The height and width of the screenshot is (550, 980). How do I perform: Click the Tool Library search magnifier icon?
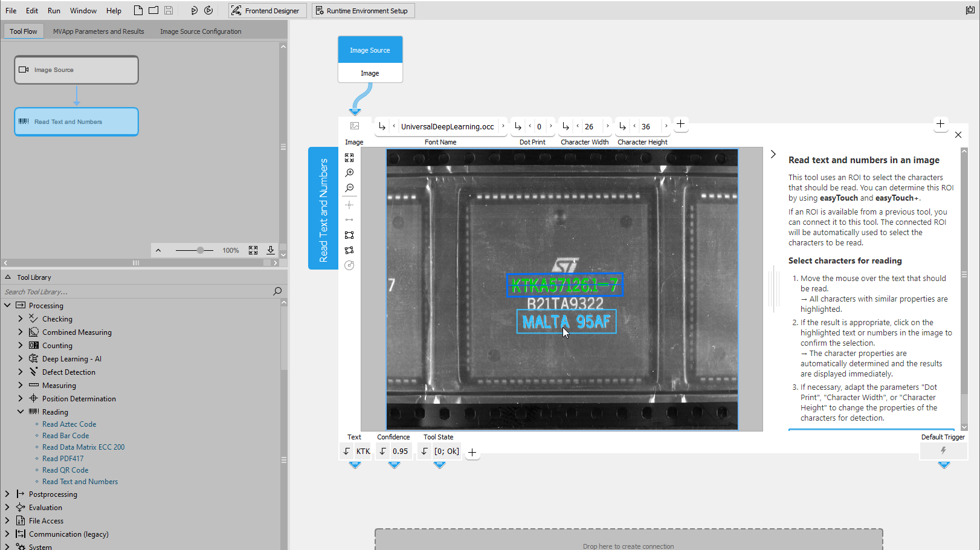click(277, 291)
